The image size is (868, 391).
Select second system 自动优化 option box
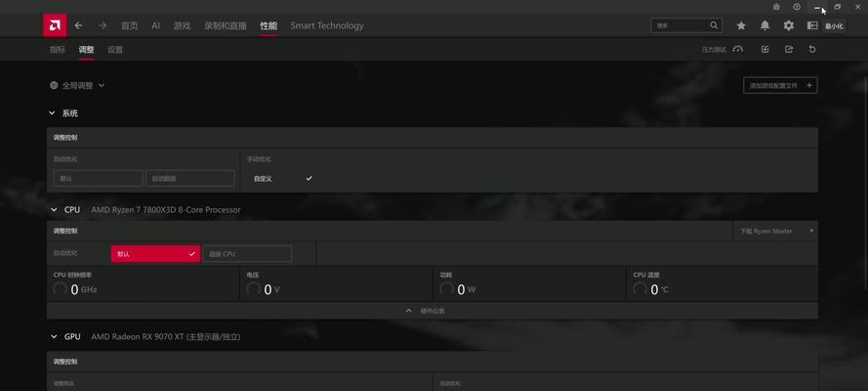click(x=189, y=178)
